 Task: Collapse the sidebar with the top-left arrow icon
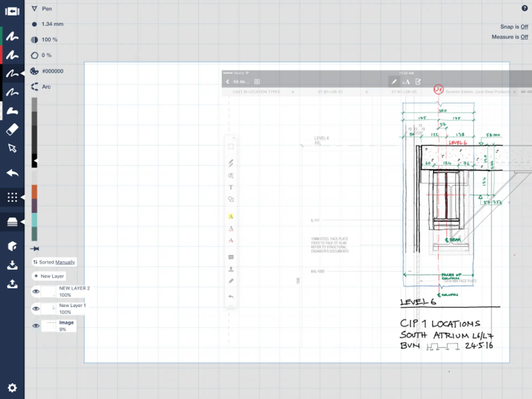(x=12, y=11)
